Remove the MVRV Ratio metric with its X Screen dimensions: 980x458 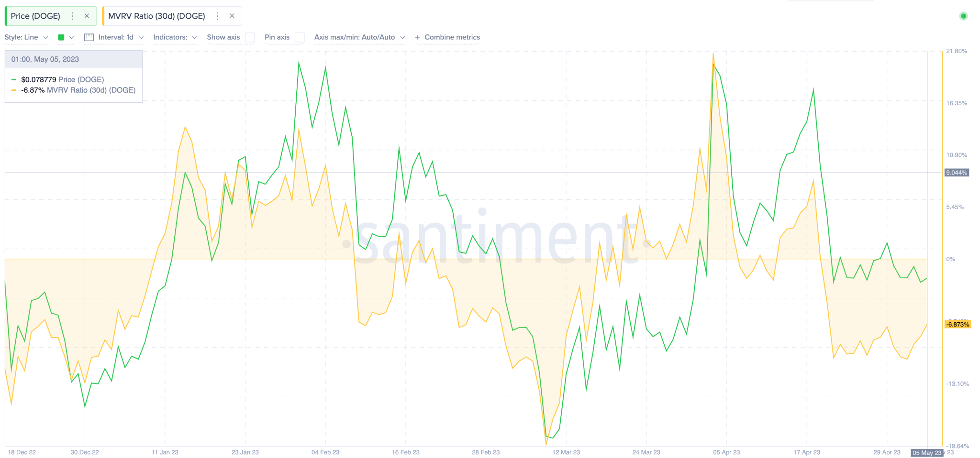point(232,16)
